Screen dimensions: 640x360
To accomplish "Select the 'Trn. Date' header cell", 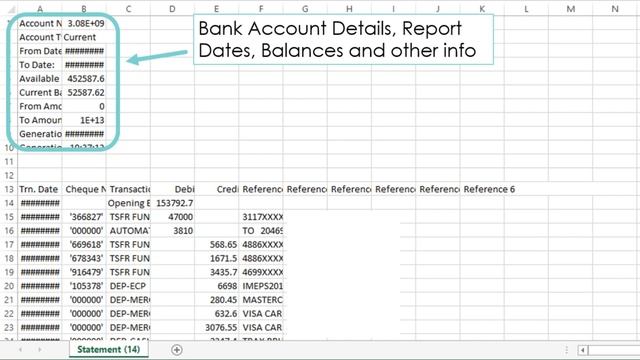I will click(40, 189).
